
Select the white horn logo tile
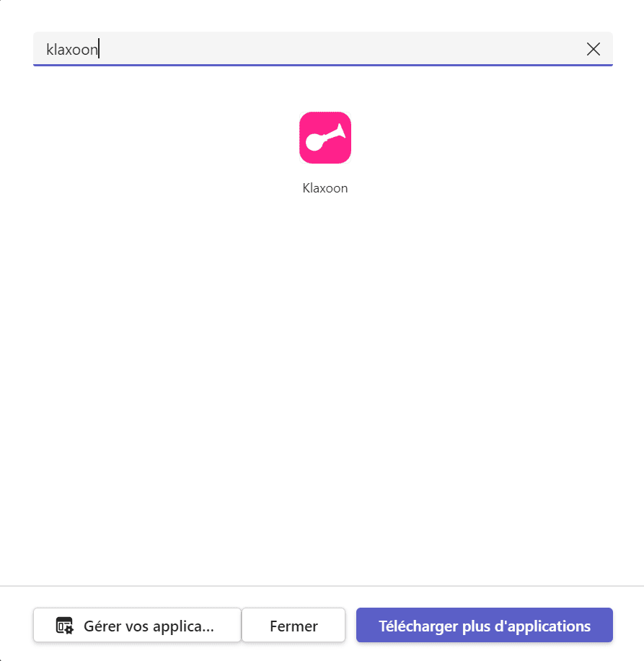pos(325,138)
